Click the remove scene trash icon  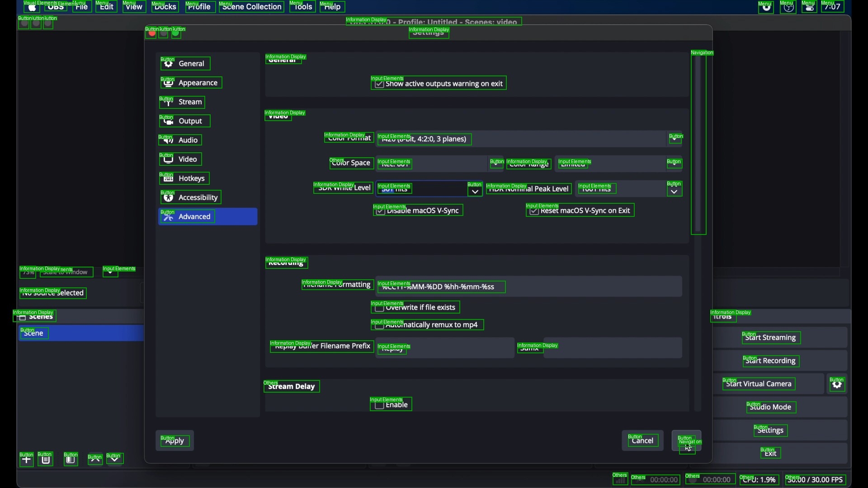pyautogui.click(x=46, y=460)
